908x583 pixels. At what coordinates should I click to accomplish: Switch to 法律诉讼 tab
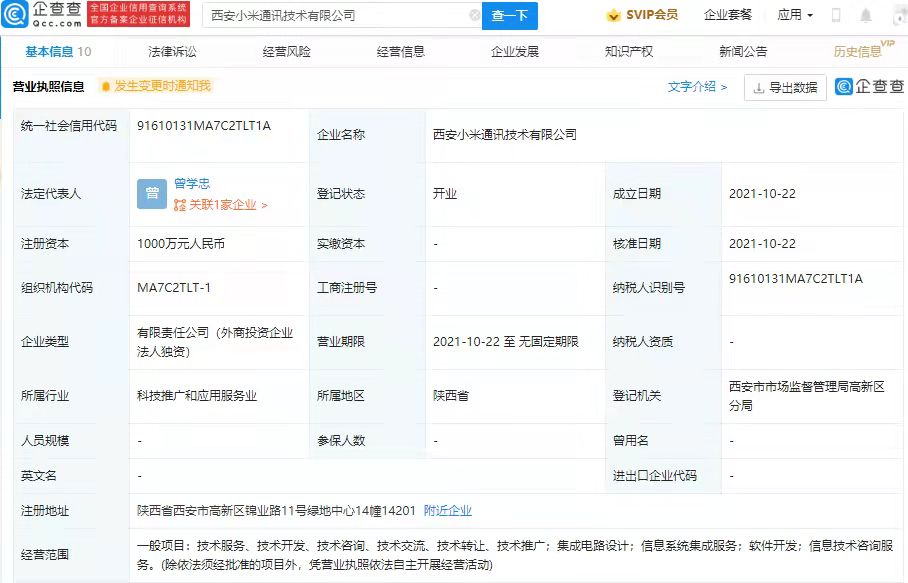click(x=172, y=52)
